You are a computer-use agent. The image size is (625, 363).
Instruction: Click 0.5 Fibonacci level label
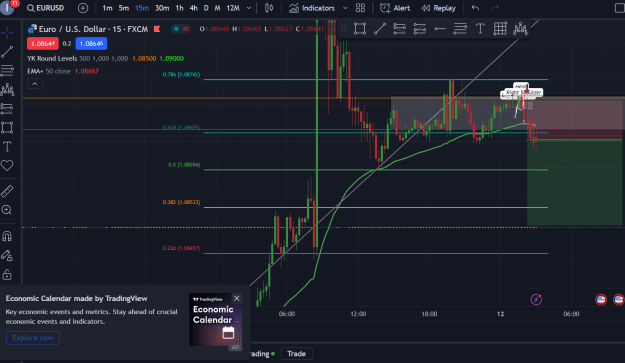point(184,165)
